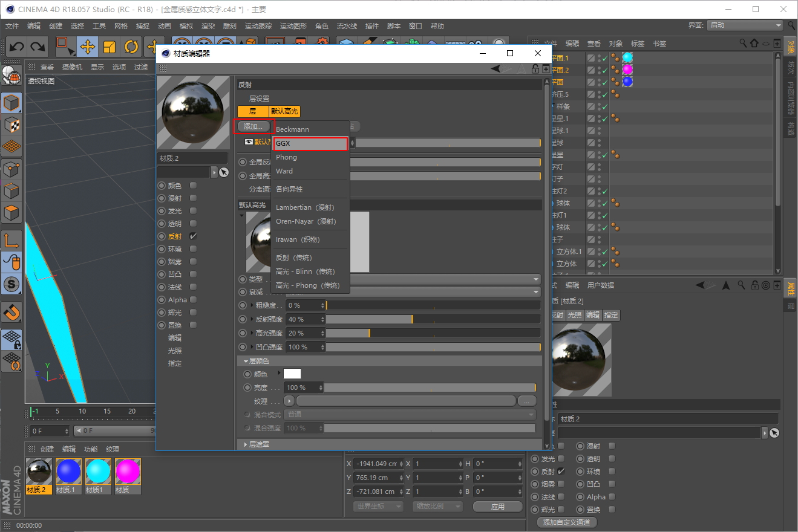Click the 添加自定义通道 button

567,522
